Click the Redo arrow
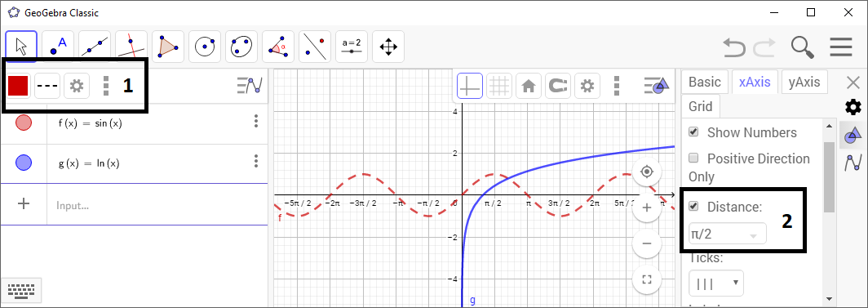 [x=764, y=47]
